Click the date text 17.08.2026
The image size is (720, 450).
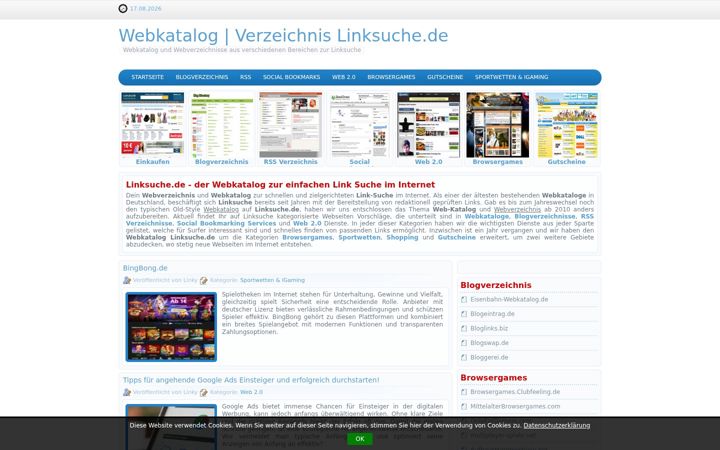point(146,9)
